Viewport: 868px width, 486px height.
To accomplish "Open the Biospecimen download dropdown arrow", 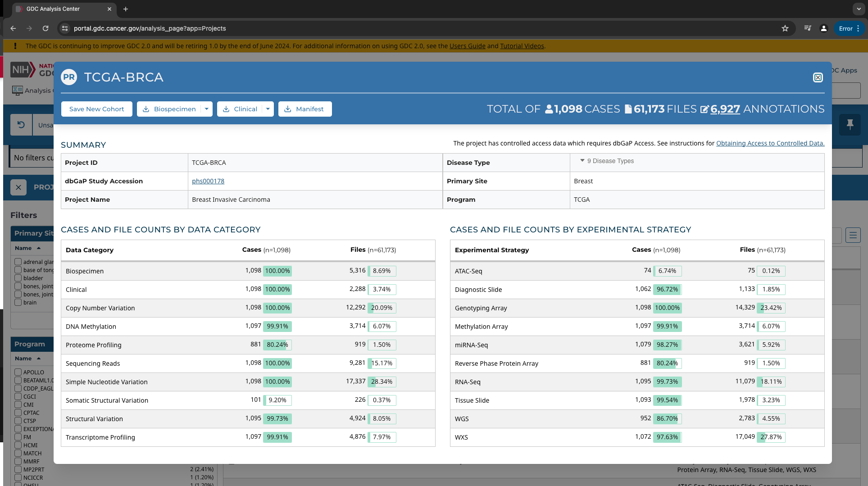I will pos(206,109).
